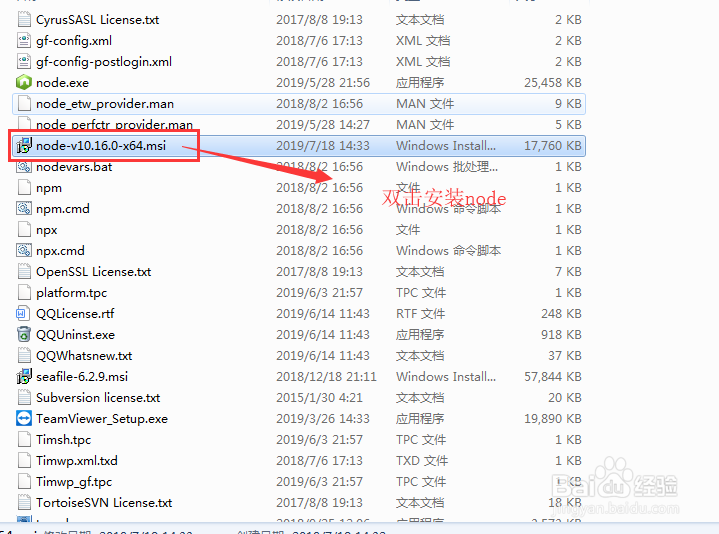Click the date 2015/1/30 4:21

(x=319, y=398)
